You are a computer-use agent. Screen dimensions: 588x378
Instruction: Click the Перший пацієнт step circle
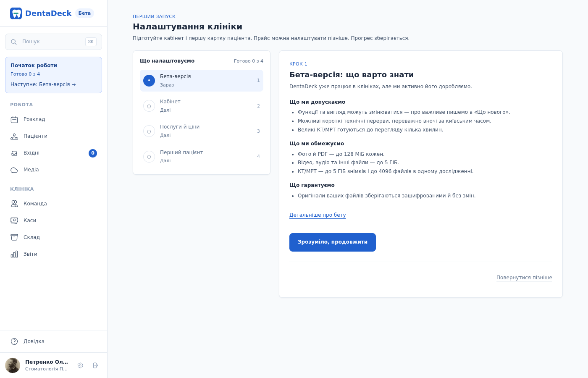(x=149, y=157)
